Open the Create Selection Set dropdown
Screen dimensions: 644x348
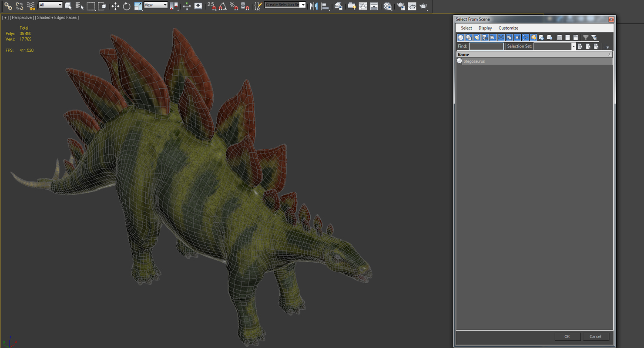click(285, 5)
